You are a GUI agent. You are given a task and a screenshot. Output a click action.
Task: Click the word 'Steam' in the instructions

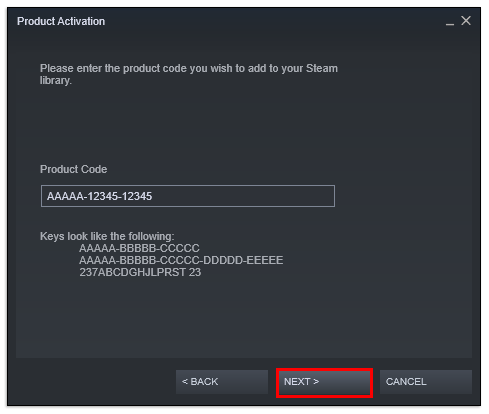pos(322,68)
